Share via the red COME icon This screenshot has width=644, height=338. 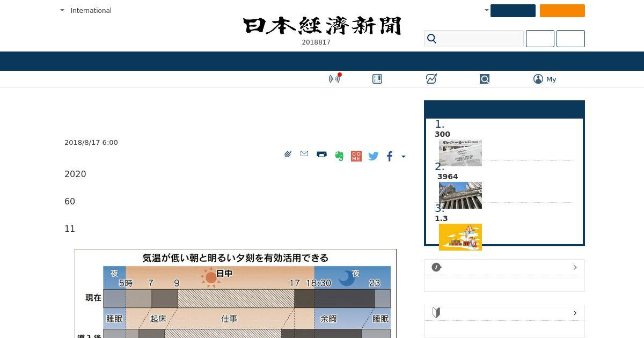(356, 156)
